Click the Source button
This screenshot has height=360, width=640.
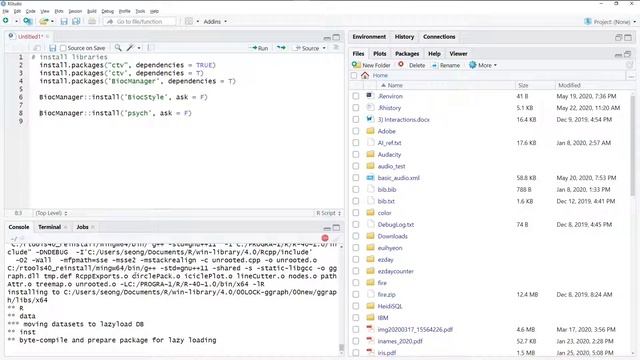point(307,48)
